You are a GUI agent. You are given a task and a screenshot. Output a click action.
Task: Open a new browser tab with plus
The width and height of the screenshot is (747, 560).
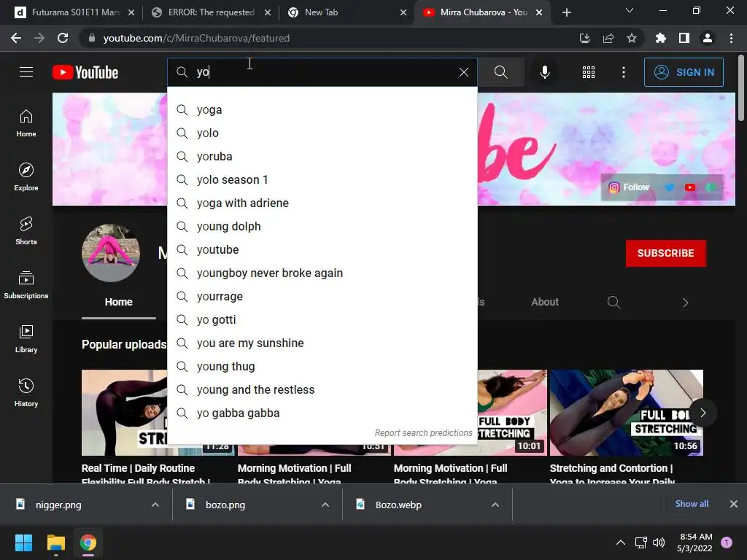point(566,12)
